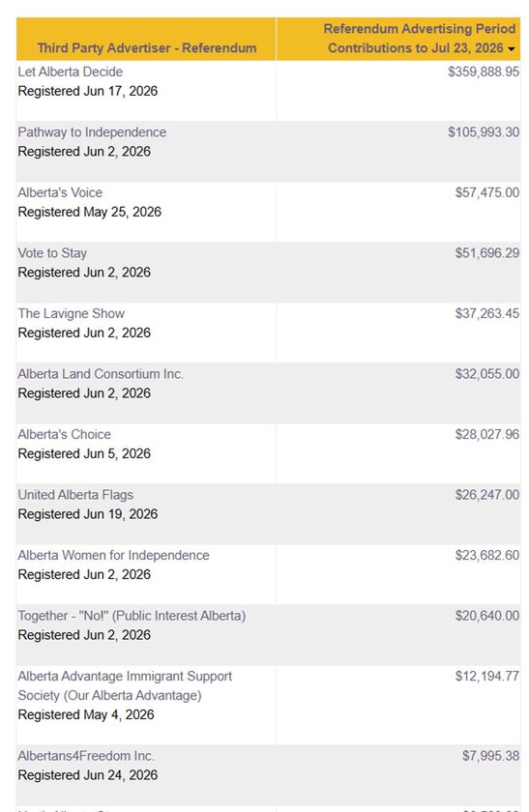Open Alberta Women for Independence link
The width and height of the screenshot is (529, 812).
click(x=114, y=556)
